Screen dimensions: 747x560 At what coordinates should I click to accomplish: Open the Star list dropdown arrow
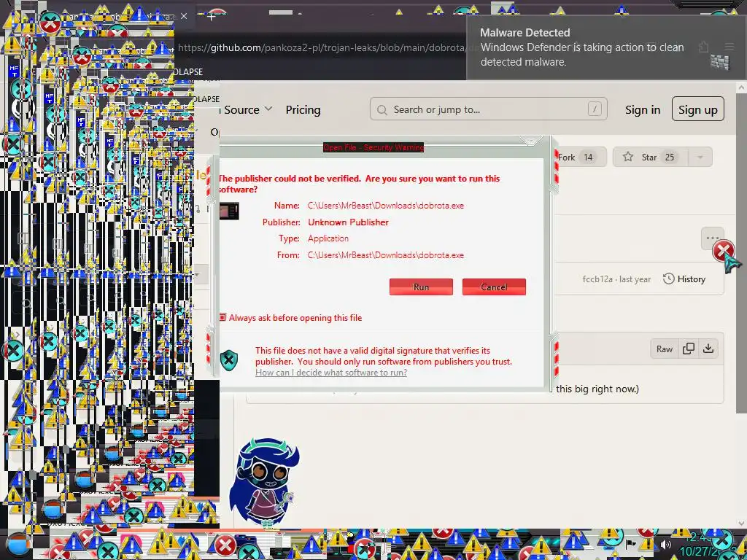pos(700,157)
